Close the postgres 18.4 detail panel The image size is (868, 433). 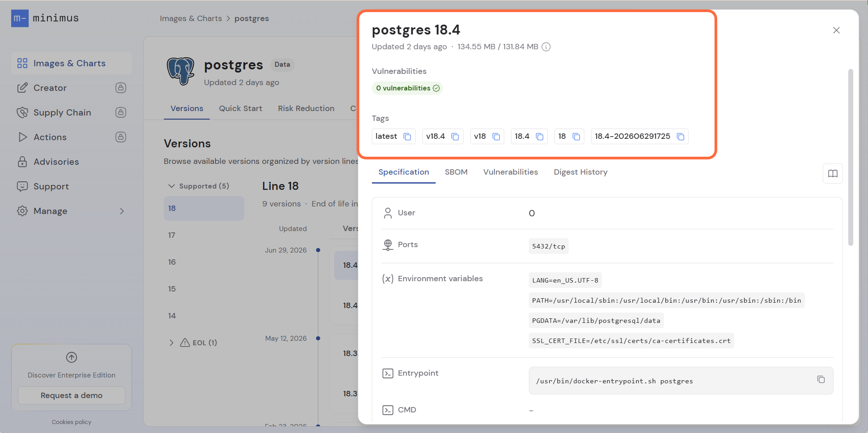pyautogui.click(x=836, y=30)
